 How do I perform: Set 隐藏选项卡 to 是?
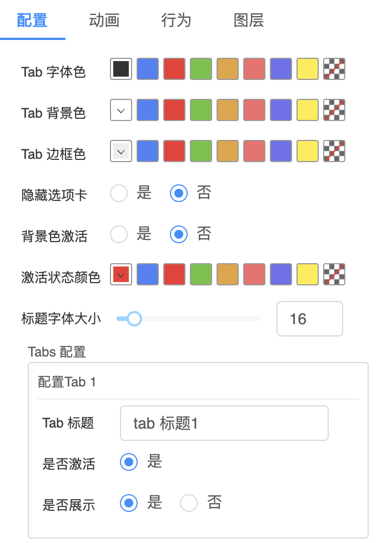coord(119,193)
